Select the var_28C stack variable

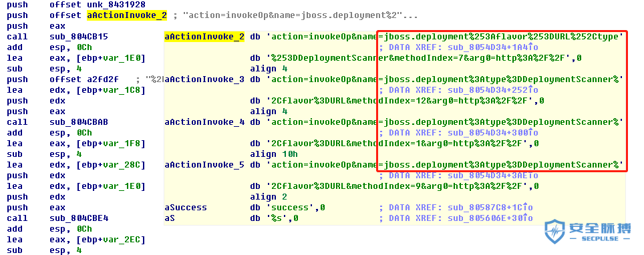click(122, 165)
